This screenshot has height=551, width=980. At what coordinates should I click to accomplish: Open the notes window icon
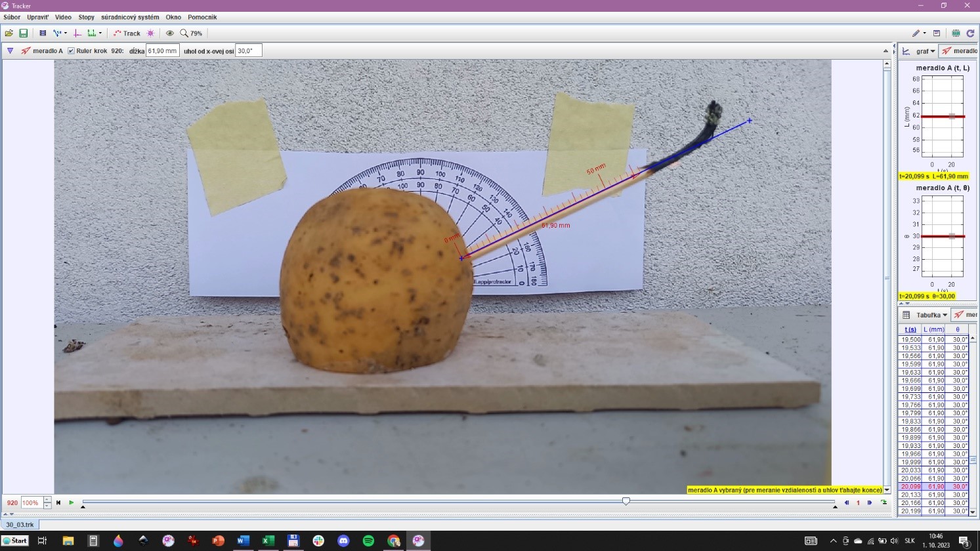(937, 33)
